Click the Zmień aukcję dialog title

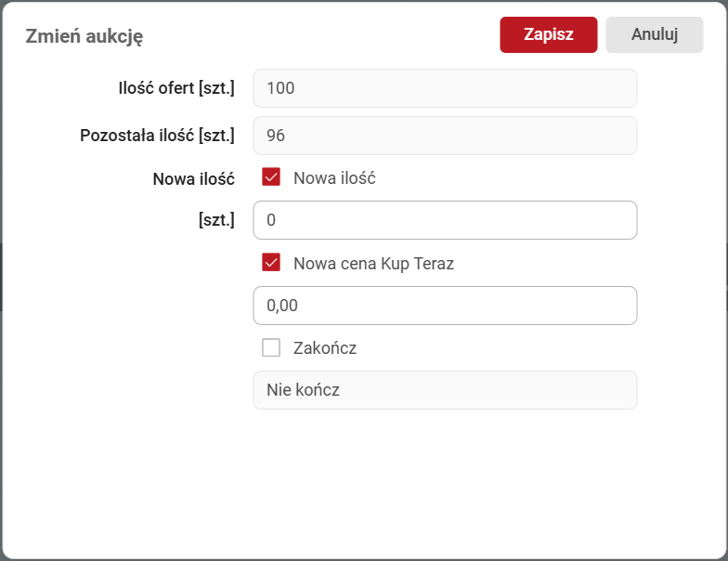[x=84, y=36]
